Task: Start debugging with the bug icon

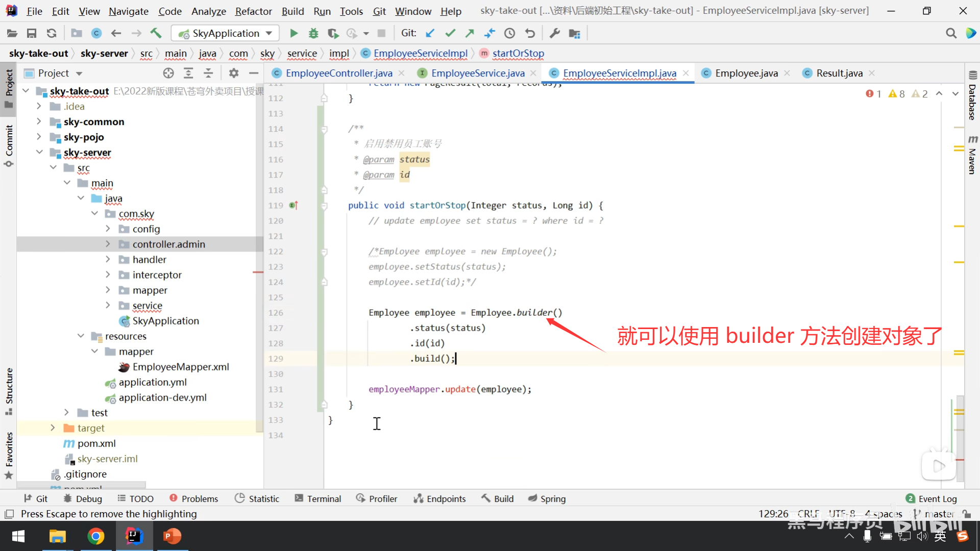Action: click(313, 33)
